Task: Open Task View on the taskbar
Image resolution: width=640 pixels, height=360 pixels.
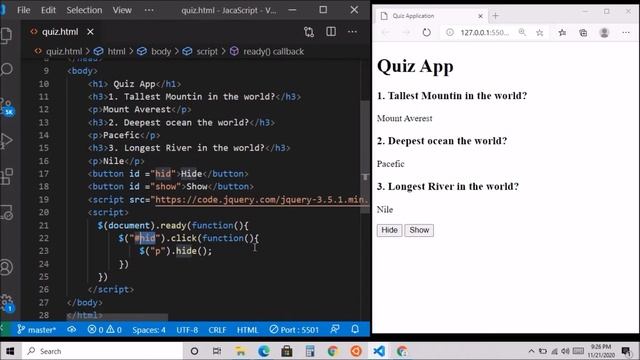Action: (x=217, y=351)
